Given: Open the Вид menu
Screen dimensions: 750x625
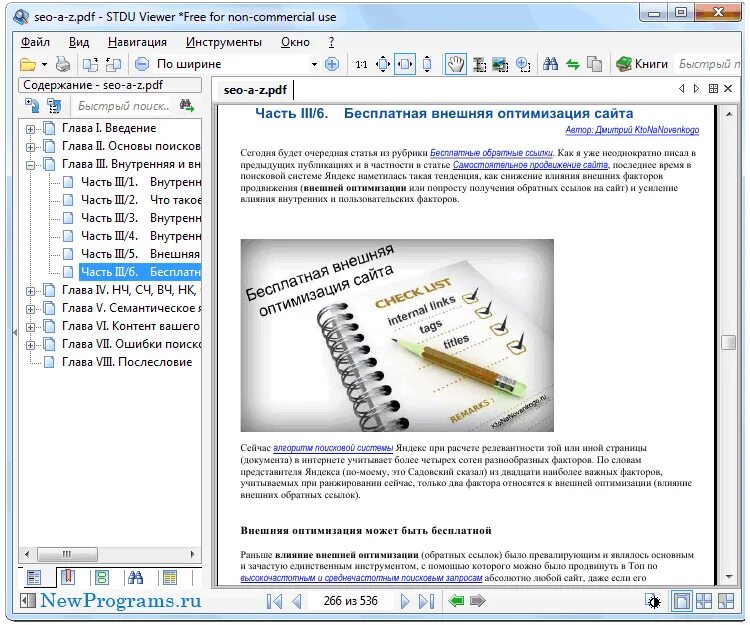Looking at the screenshot, I should 79,42.
